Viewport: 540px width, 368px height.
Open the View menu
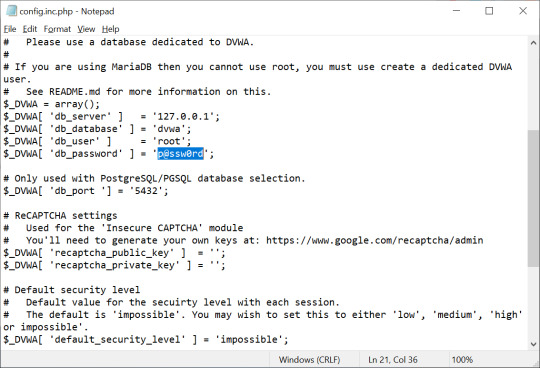tap(86, 29)
